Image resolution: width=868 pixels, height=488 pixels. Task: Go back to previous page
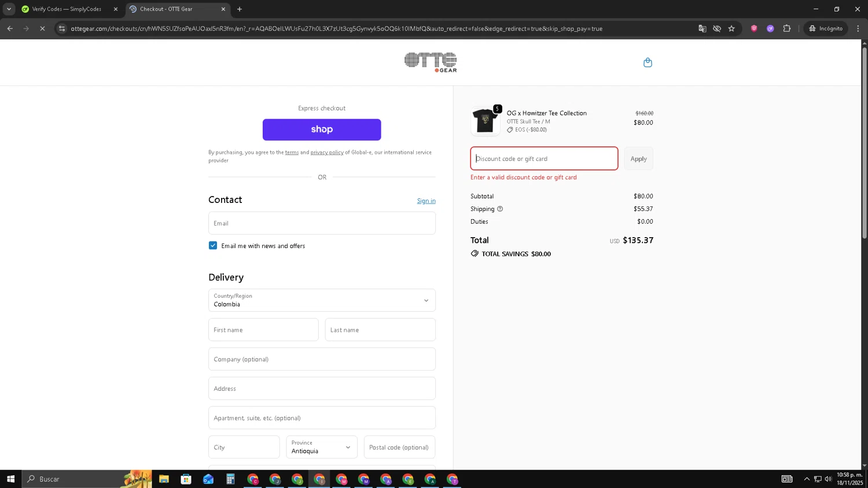click(x=10, y=28)
